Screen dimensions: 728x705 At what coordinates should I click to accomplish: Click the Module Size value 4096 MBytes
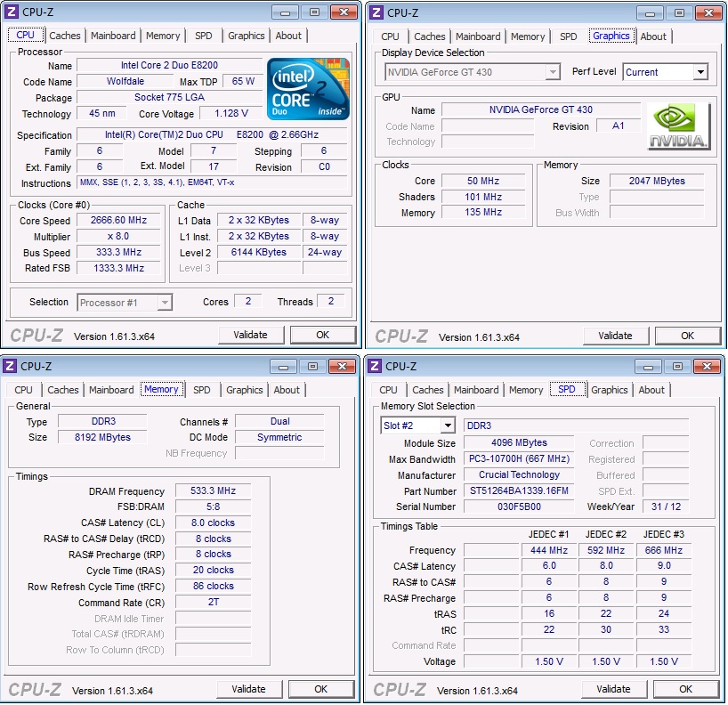(x=519, y=443)
